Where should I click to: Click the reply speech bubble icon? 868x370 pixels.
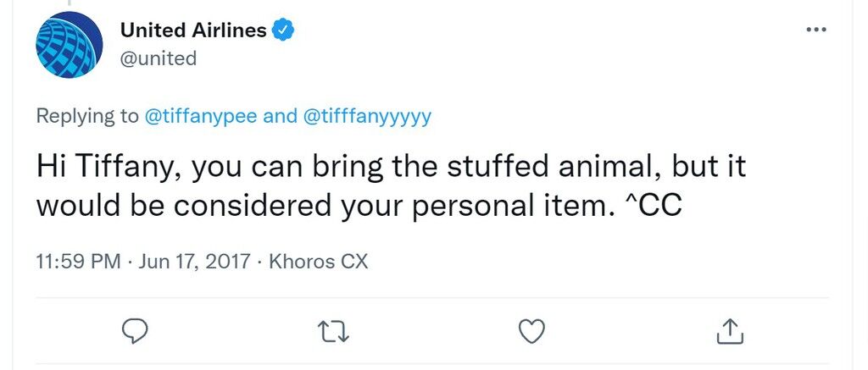(134, 332)
